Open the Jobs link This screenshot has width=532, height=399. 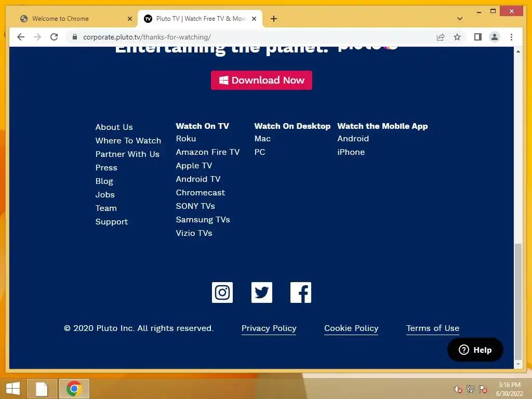click(x=105, y=195)
